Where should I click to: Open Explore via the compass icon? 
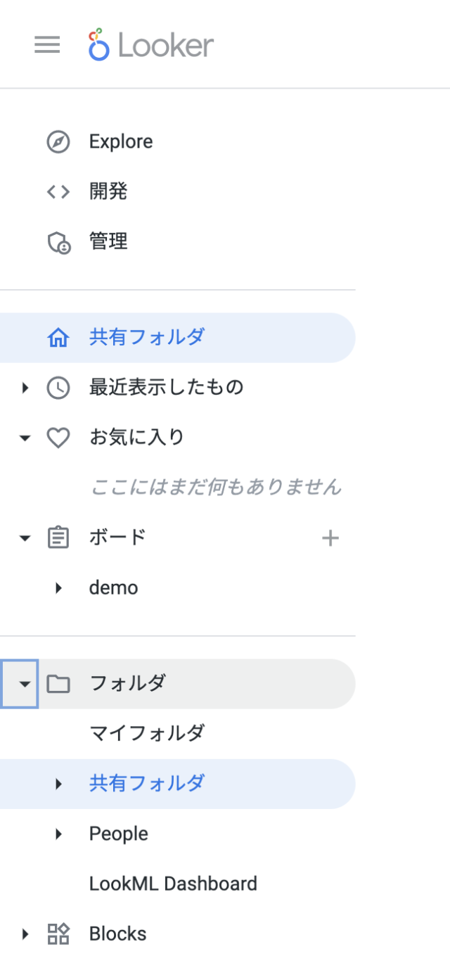pyautogui.click(x=58, y=141)
